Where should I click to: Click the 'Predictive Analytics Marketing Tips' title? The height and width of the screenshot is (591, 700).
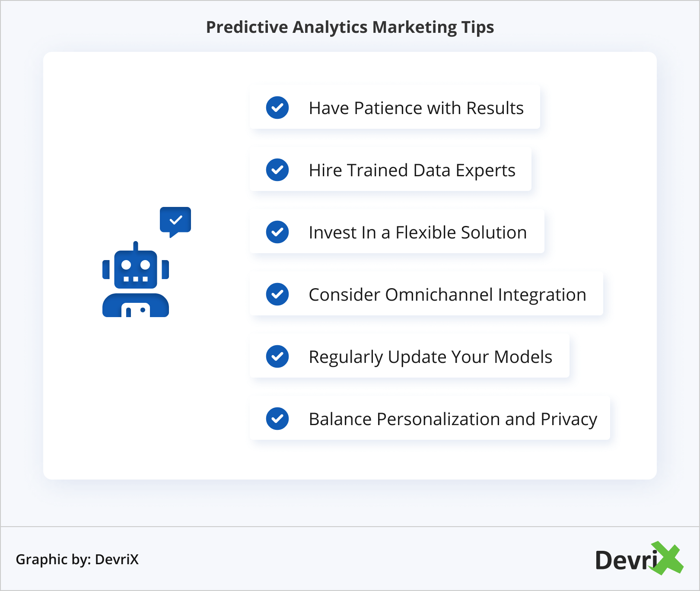[x=350, y=27]
